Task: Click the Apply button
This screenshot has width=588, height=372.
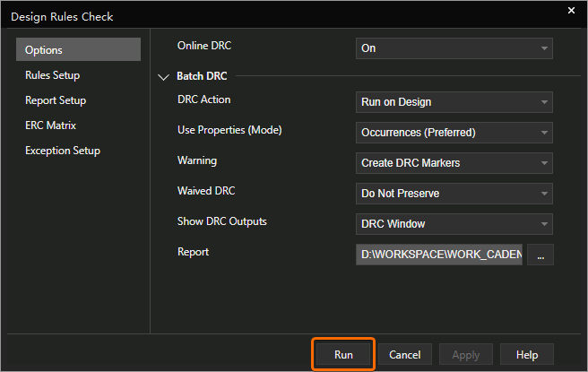Action: tap(465, 355)
